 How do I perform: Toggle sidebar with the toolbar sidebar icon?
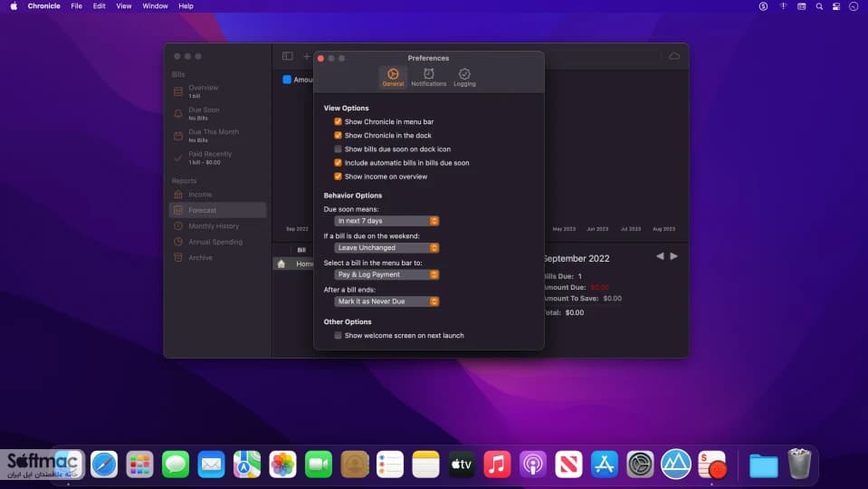coord(287,56)
